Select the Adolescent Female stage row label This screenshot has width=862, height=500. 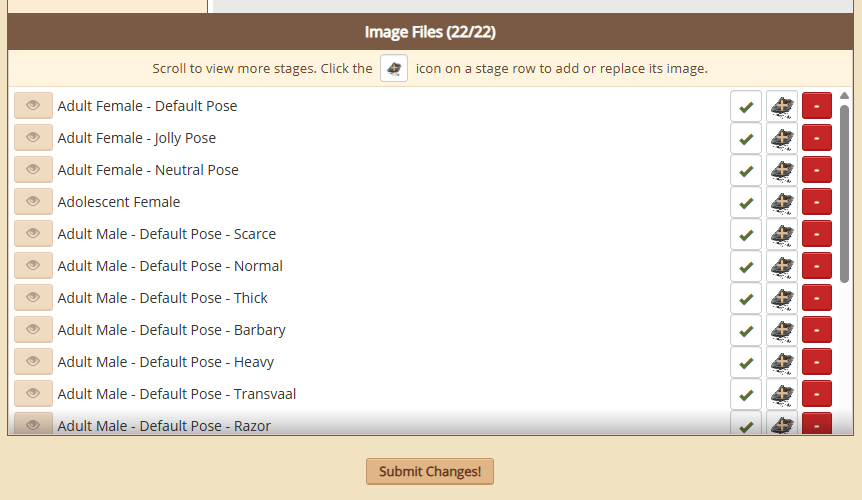tap(119, 202)
